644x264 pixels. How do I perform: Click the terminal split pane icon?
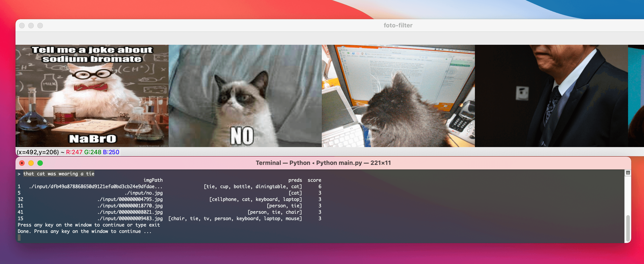pos(628,173)
